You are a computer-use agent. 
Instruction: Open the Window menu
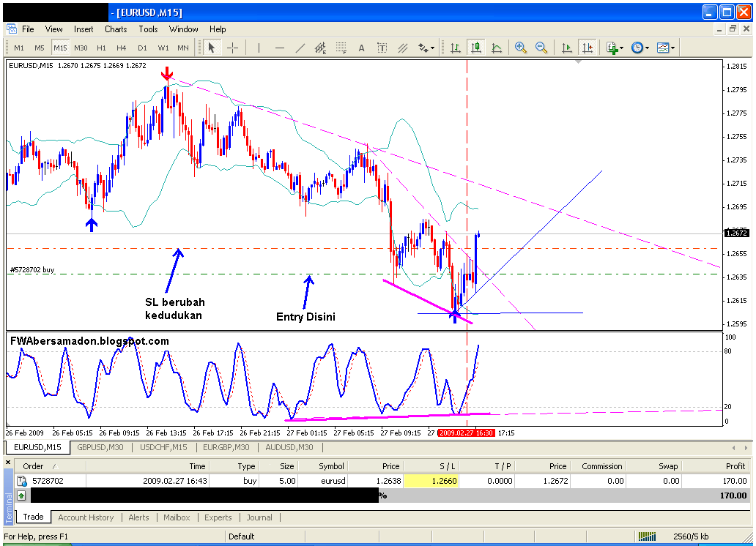[x=184, y=29]
